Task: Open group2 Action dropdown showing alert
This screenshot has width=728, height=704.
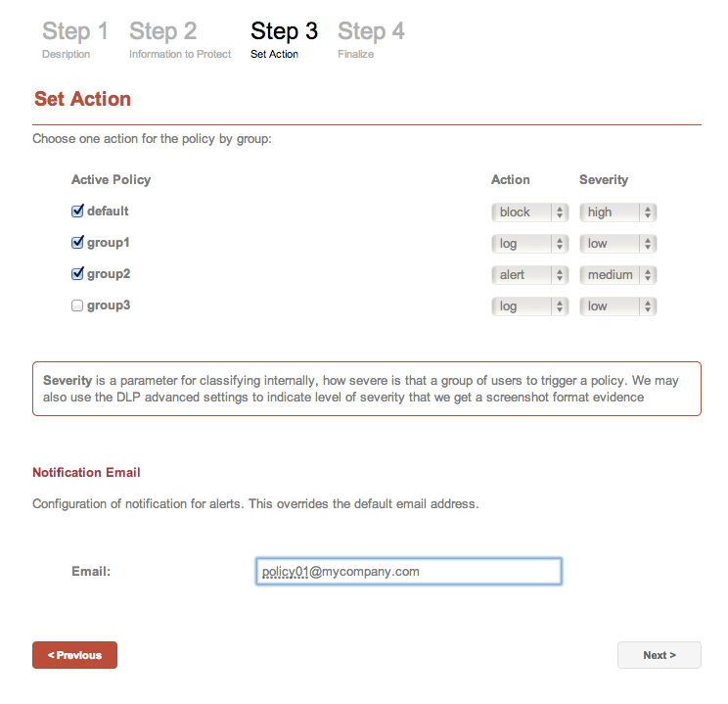Action: [530, 275]
